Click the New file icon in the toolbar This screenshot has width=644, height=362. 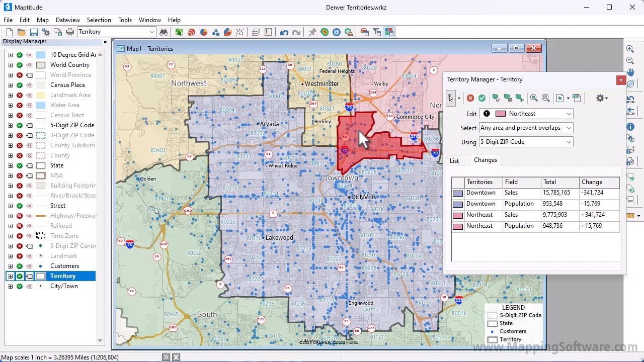[10, 32]
